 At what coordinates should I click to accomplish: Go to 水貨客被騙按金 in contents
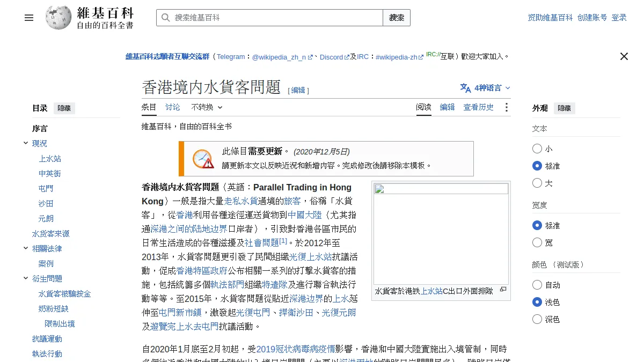(x=65, y=294)
